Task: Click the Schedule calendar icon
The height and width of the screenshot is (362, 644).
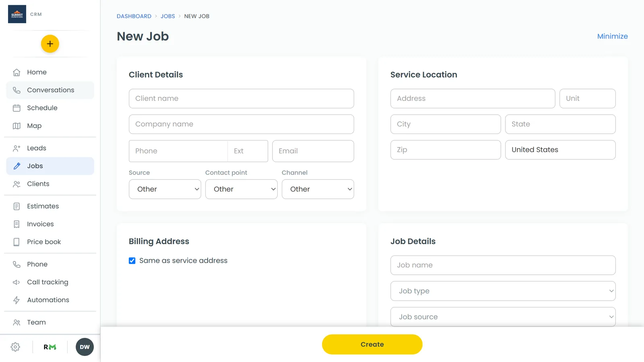Action: click(x=17, y=108)
